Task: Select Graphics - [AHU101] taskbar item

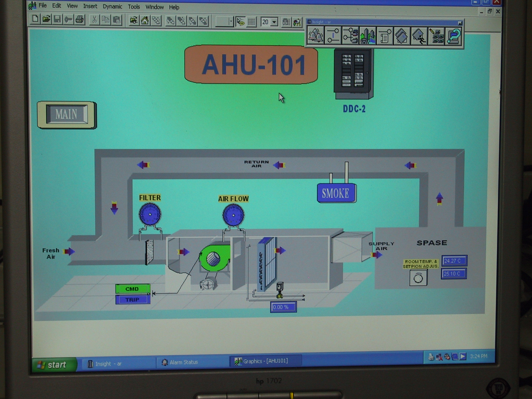Action: click(x=265, y=361)
